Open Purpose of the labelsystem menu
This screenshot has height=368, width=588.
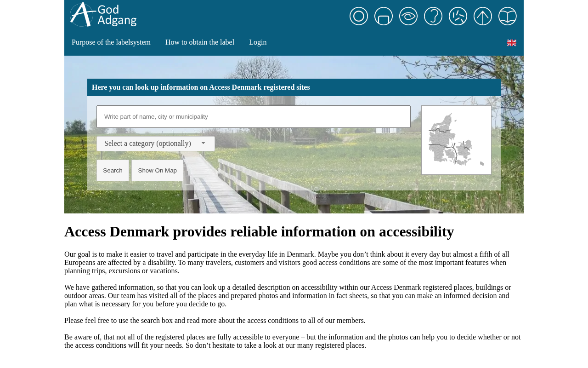click(x=111, y=42)
